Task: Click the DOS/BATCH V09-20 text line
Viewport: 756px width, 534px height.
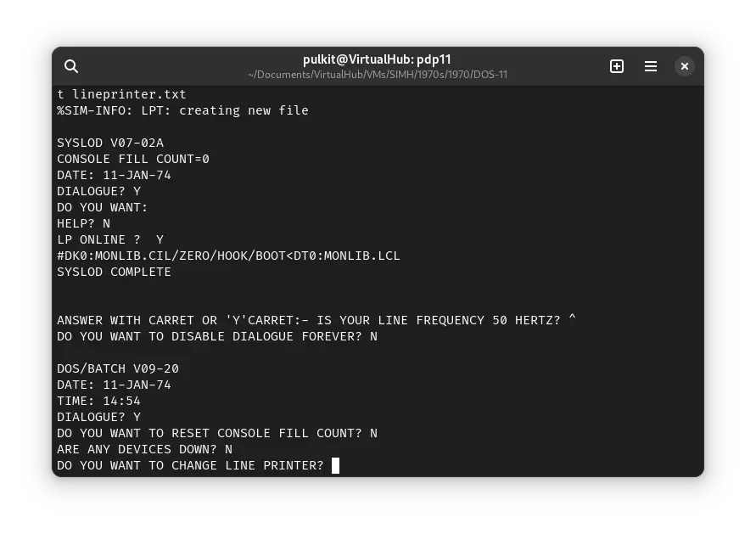Action: pos(117,368)
